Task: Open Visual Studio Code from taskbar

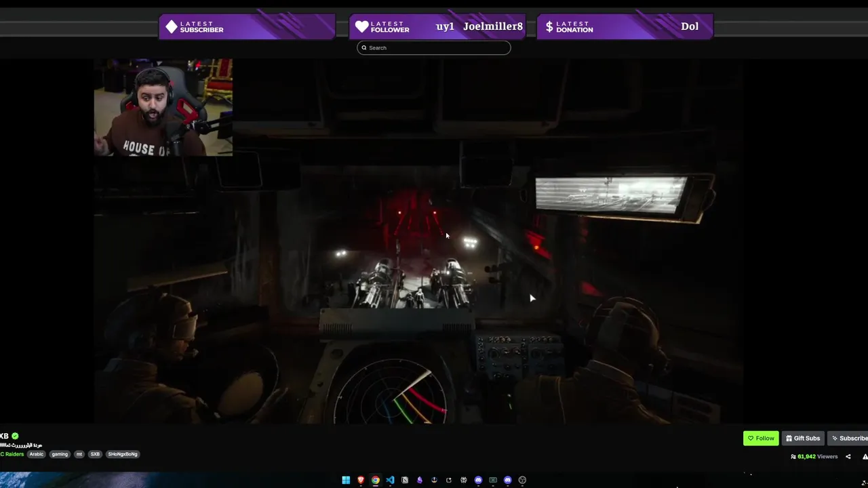Action: [x=390, y=480]
